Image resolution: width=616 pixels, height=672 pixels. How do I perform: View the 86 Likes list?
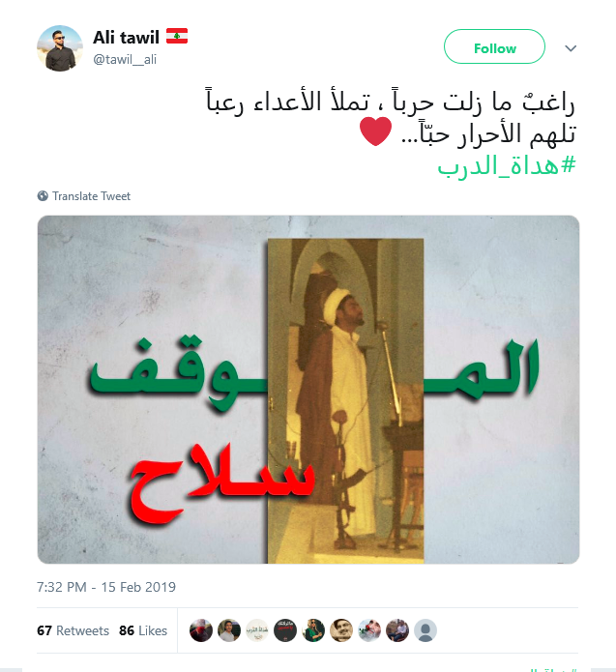(143, 630)
